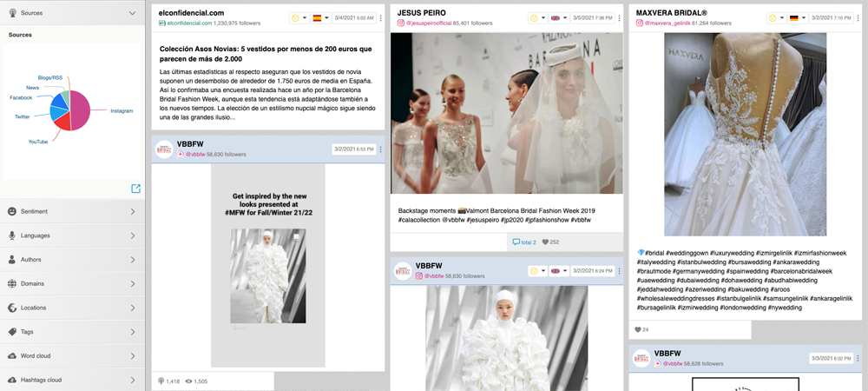
Task: Click the Hashtags cloud icon
Action: point(11,380)
